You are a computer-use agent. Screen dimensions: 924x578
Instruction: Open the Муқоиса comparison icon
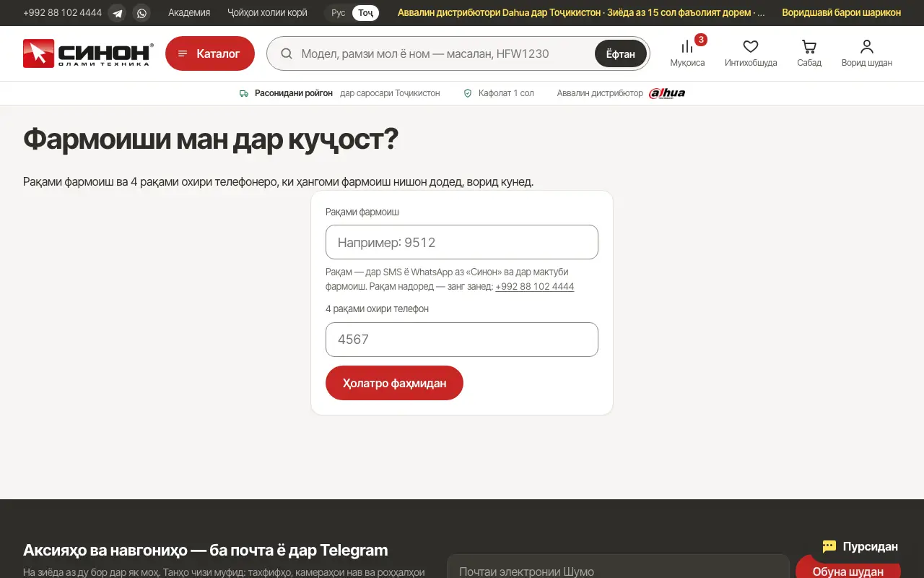click(687, 53)
